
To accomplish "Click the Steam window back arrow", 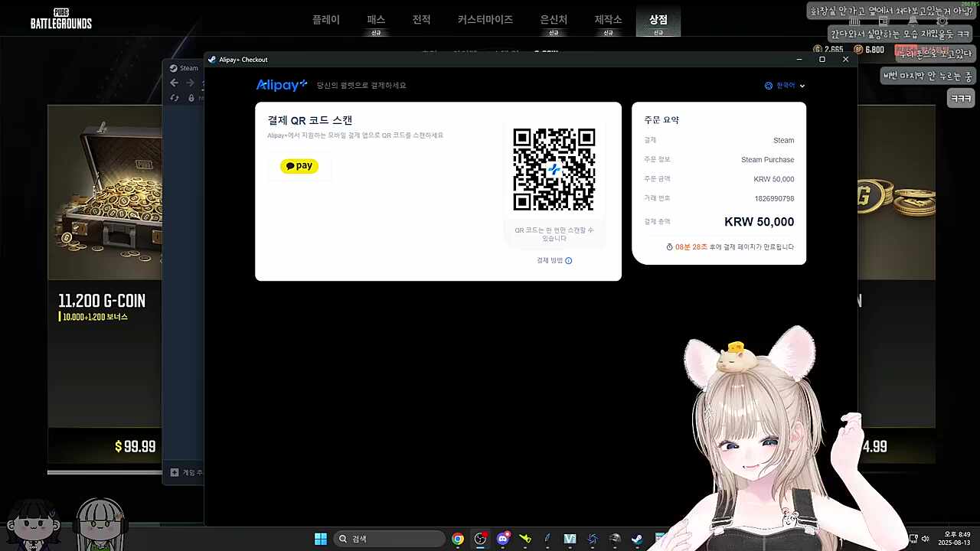I will 174,83.
